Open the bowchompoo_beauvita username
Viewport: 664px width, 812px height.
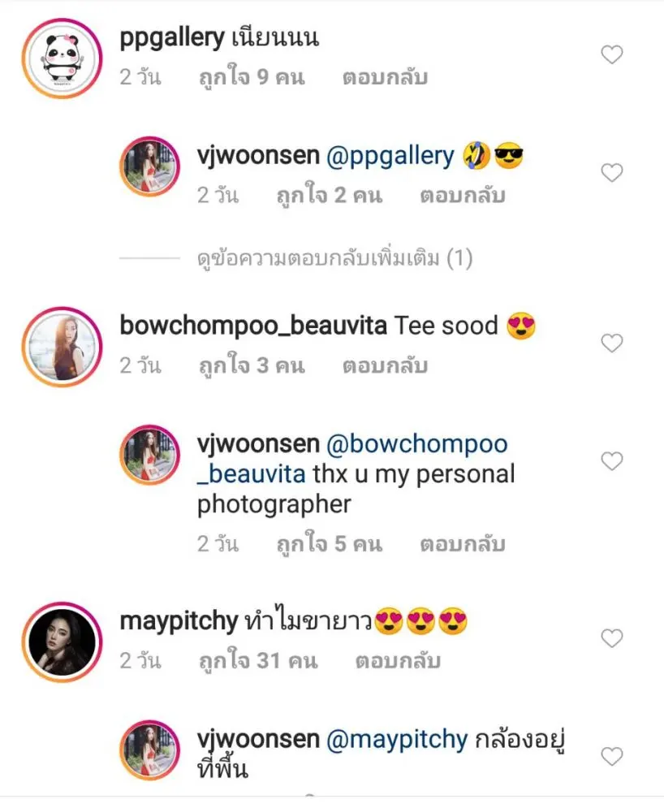pyautogui.click(x=252, y=326)
